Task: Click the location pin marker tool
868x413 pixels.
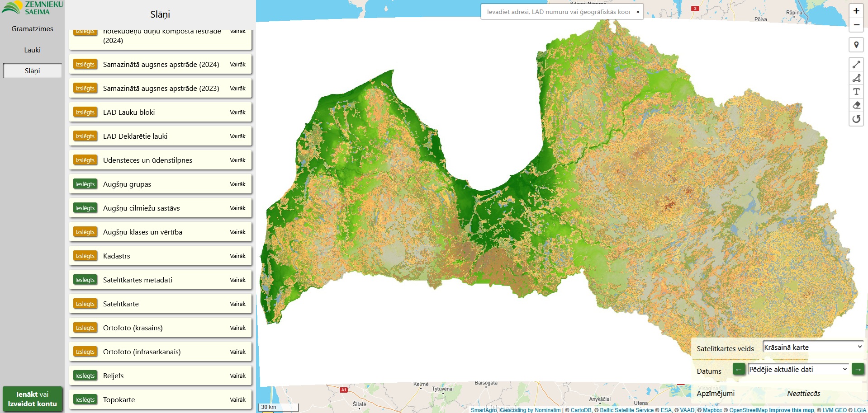Action: (x=856, y=45)
